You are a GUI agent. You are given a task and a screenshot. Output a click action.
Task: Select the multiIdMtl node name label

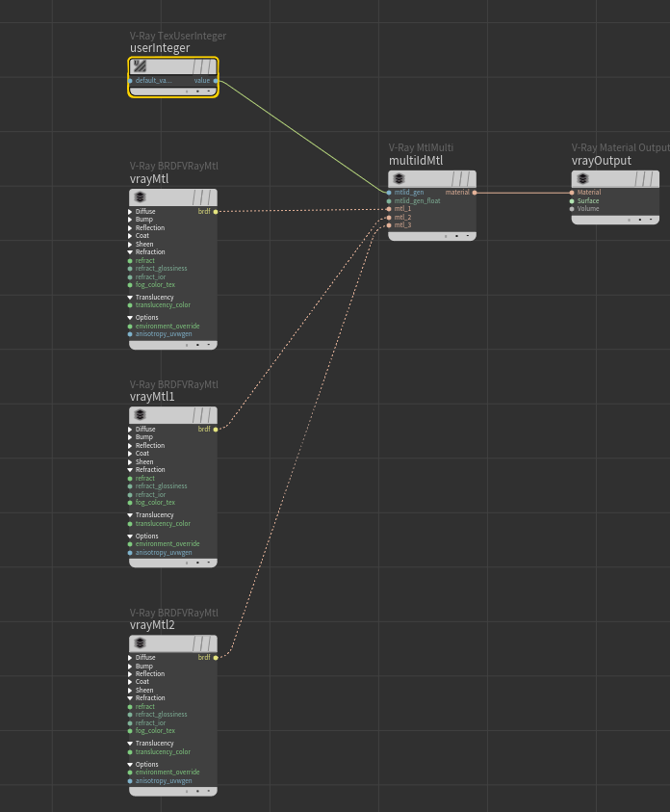coord(416,161)
